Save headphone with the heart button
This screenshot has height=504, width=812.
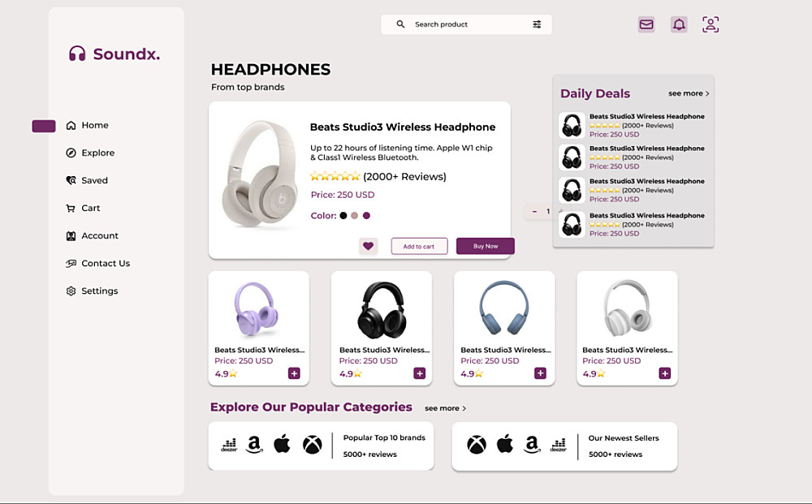368,246
